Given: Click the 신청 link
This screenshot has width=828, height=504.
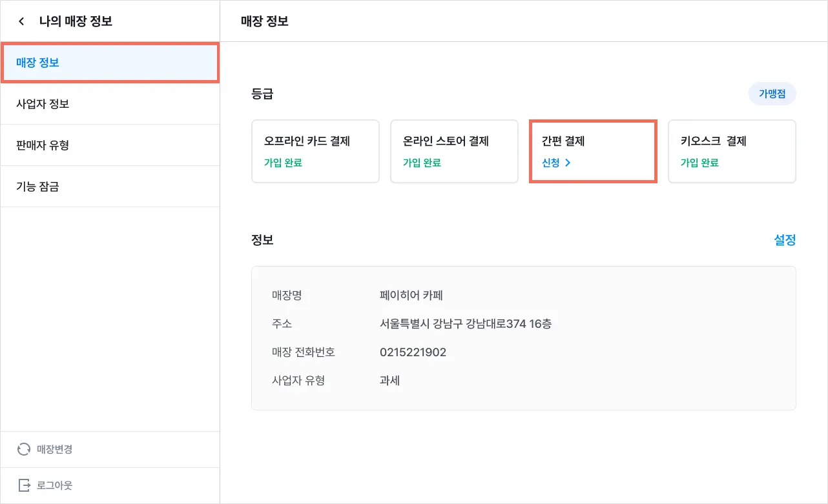Looking at the screenshot, I should point(551,163).
